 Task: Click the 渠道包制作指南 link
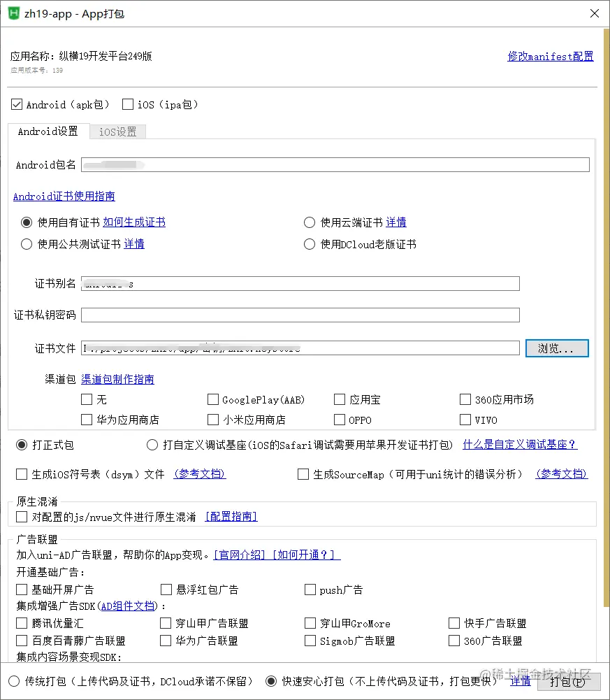[x=117, y=379]
